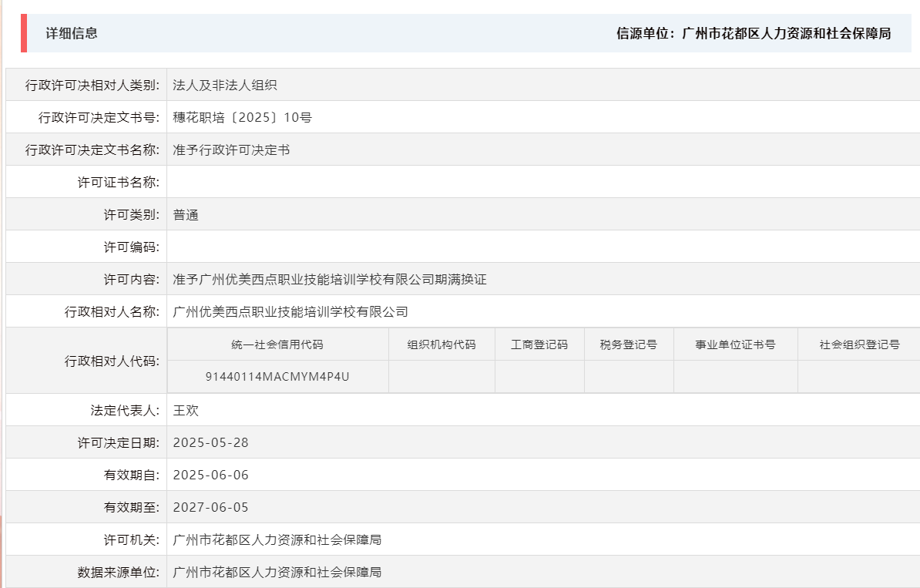The height and width of the screenshot is (588, 920).
Task: Click the 组织机构代码 column header
Action: coord(442,344)
